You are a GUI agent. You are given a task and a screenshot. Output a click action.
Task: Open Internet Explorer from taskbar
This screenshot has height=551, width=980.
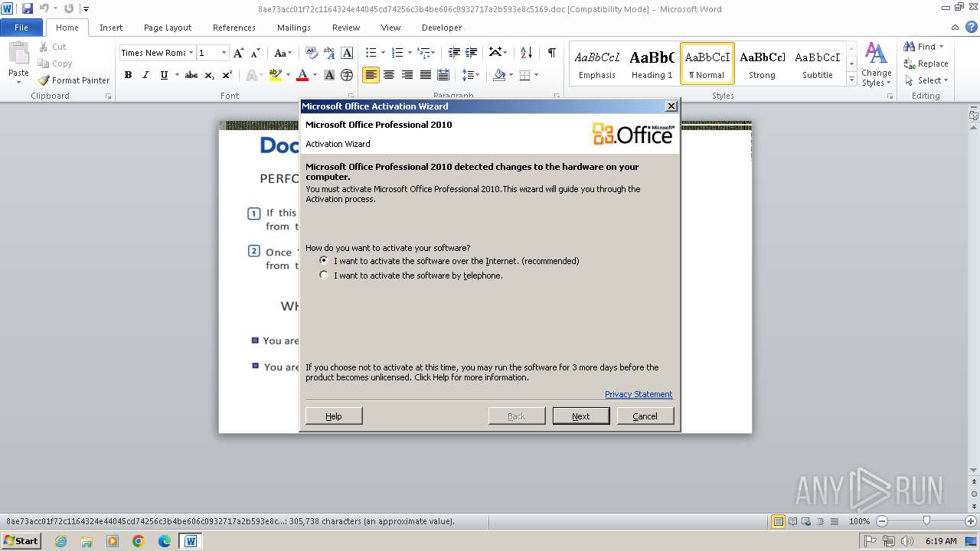[60, 541]
